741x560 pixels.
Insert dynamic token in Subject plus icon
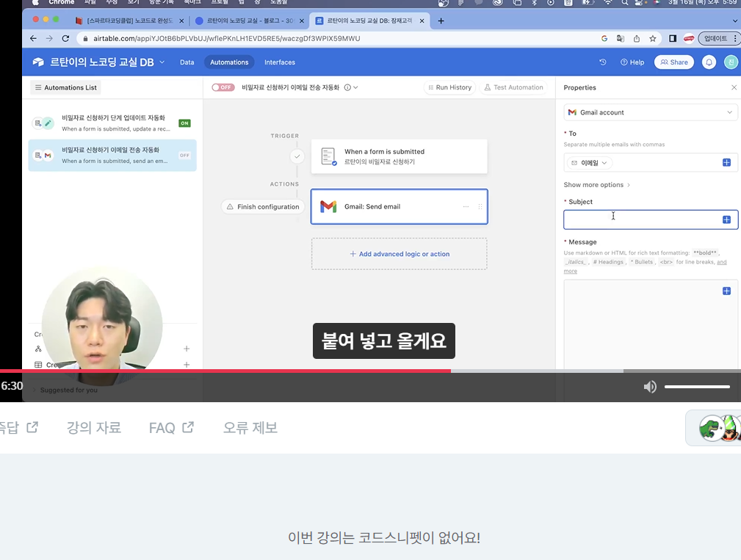(x=726, y=219)
